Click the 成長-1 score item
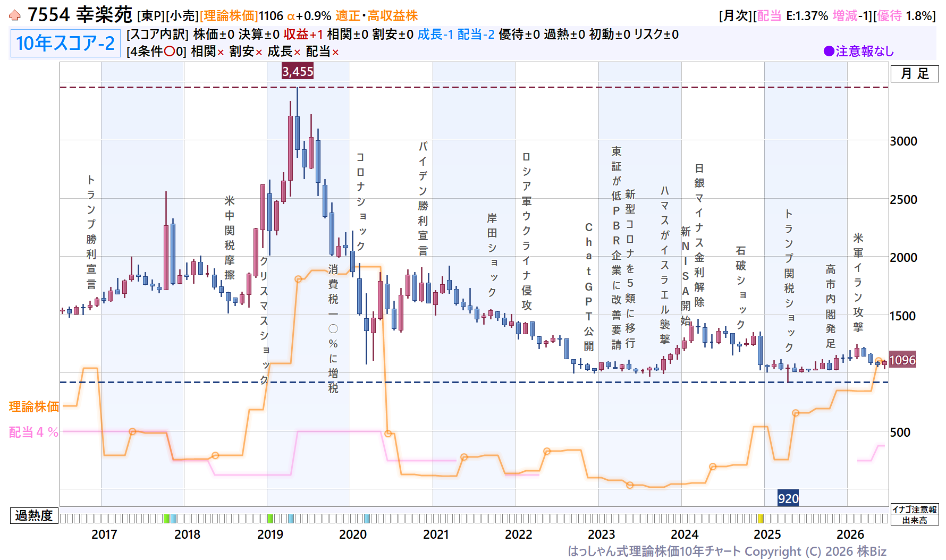Image resolution: width=946 pixels, height=560 pixels. 435,35
